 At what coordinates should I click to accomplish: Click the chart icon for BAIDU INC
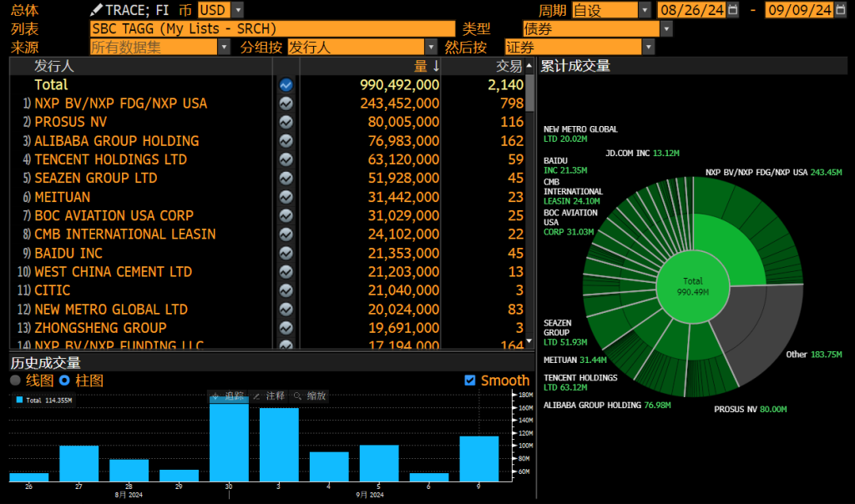pyautogui.click(x=286, y=253)
